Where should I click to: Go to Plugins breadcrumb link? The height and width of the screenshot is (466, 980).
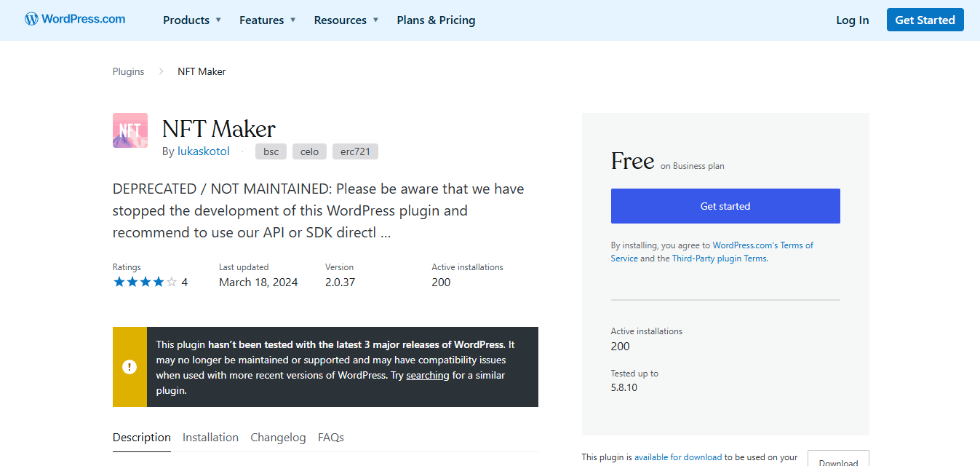click(x=128, y=71)
